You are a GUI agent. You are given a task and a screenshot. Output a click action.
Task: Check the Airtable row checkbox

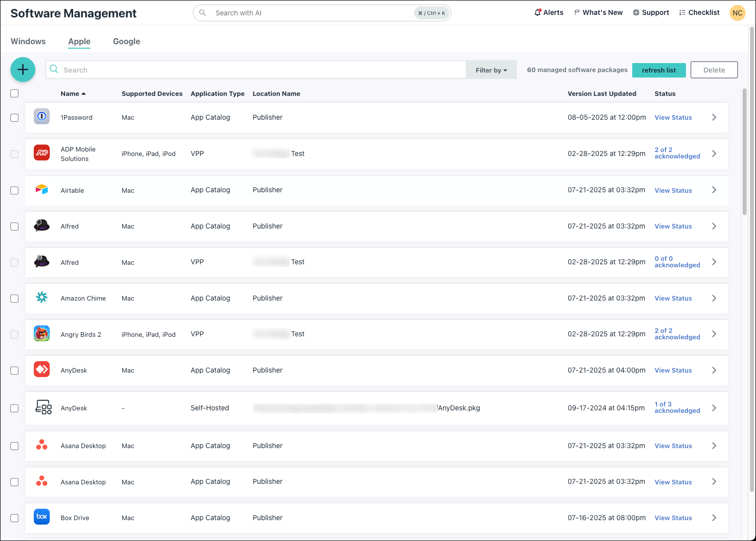(x=14, y=190)
